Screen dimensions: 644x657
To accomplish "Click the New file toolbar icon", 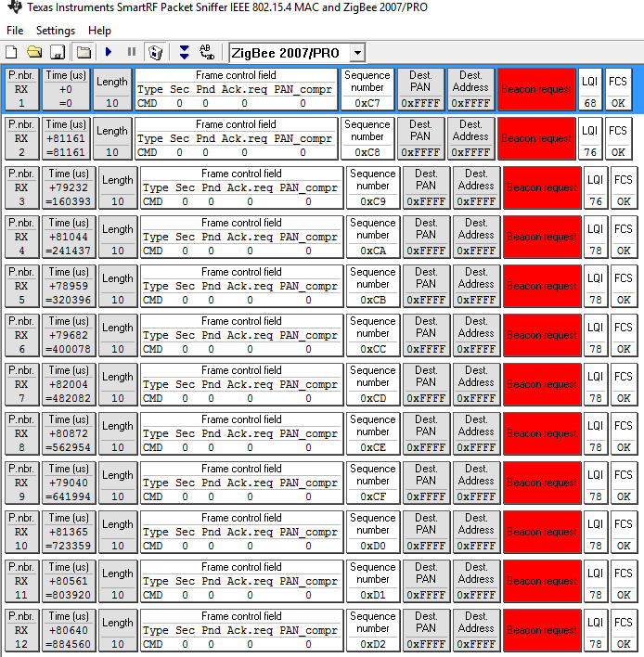I will pos(11,52).
